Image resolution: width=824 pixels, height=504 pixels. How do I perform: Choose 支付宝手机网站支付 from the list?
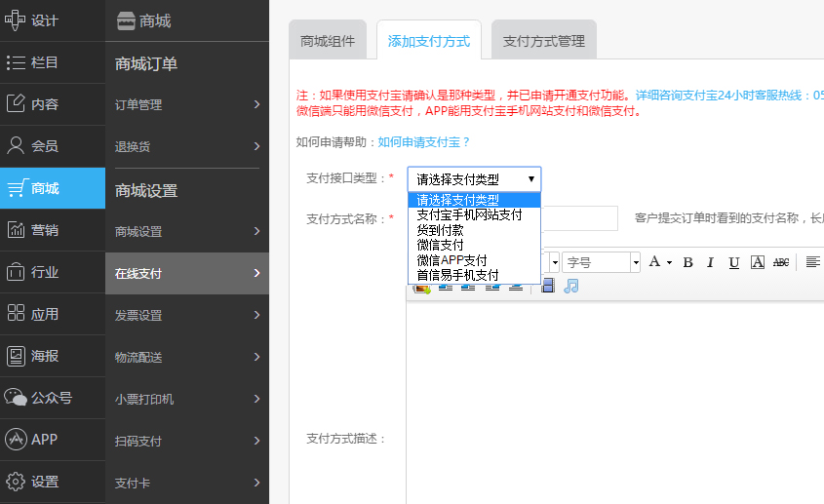pyautogui.click(x=474, y=214)
